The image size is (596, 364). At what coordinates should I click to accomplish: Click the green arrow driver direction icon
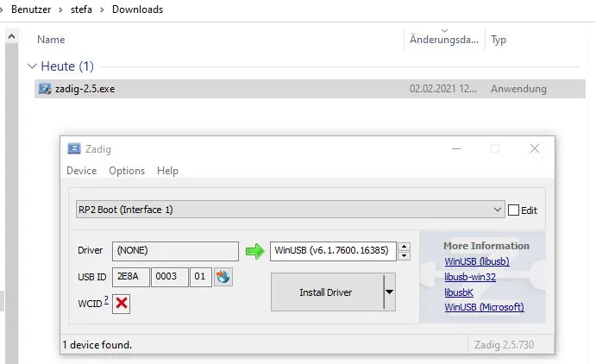click(x=254, y=251)
